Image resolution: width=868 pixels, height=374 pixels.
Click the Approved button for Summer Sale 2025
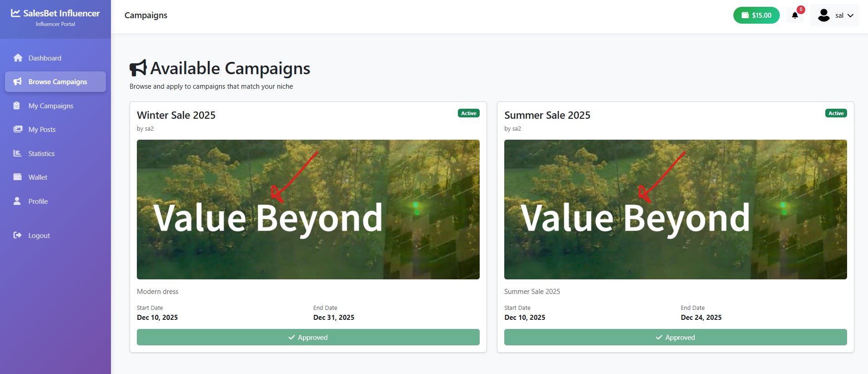[x=675, y=337]
